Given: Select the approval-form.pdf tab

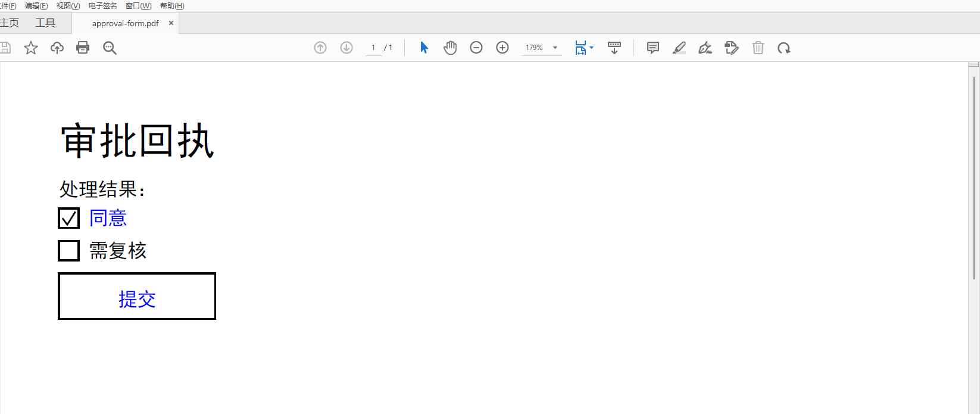Looking at the screenshot, I should [x=125, y=23].
